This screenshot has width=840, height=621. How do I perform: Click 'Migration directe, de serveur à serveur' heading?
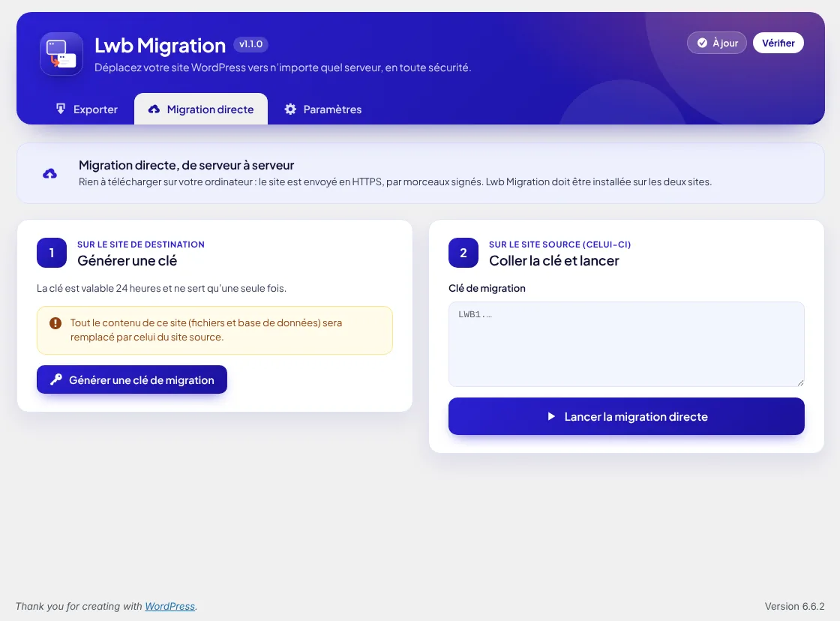(x=187, y=165)
